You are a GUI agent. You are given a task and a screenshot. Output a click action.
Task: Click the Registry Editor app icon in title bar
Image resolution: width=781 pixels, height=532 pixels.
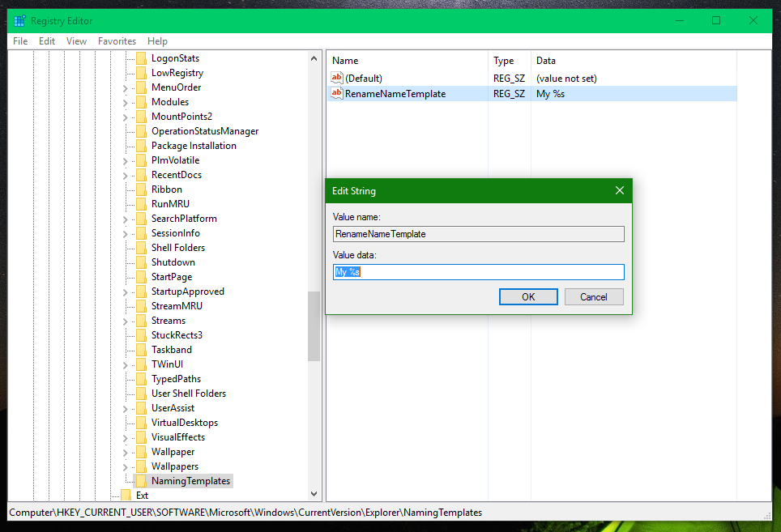point(19,21)
